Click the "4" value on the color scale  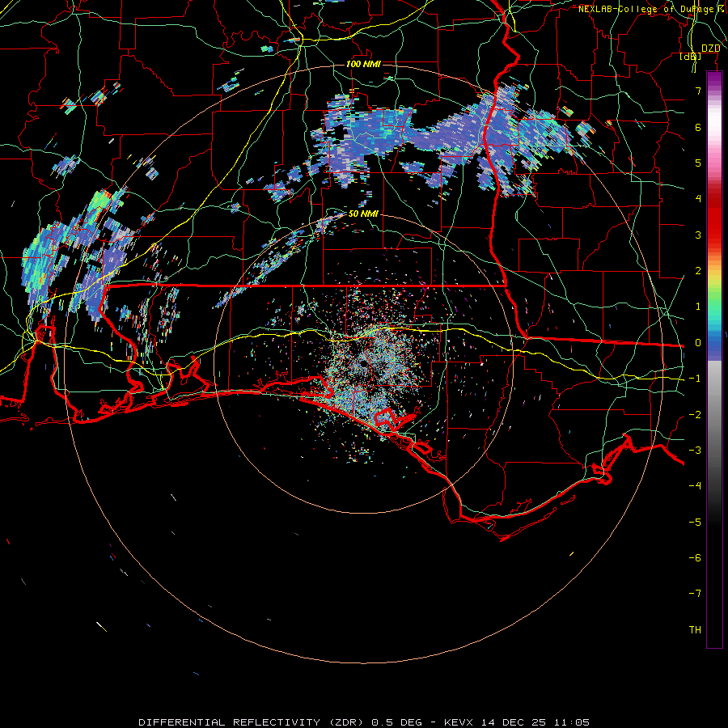pos(697,199)
